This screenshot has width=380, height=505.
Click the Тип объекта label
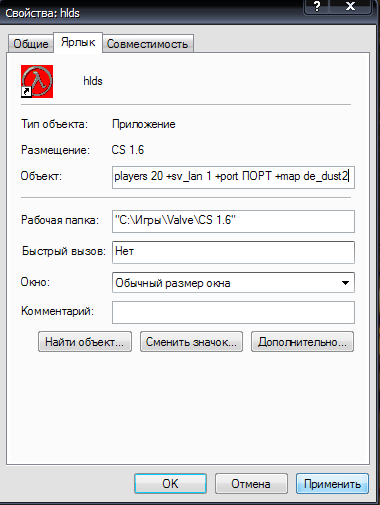[54, 124]
